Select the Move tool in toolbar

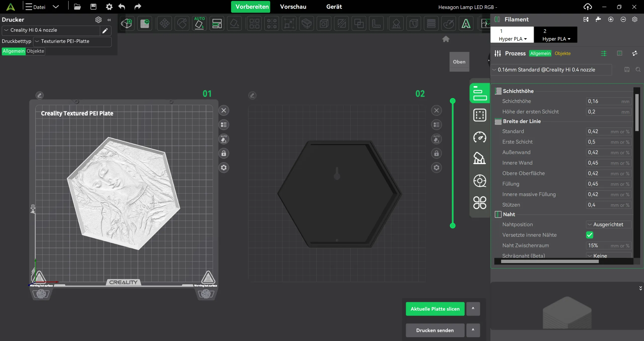pyautogui.click(x=165, y=24)
